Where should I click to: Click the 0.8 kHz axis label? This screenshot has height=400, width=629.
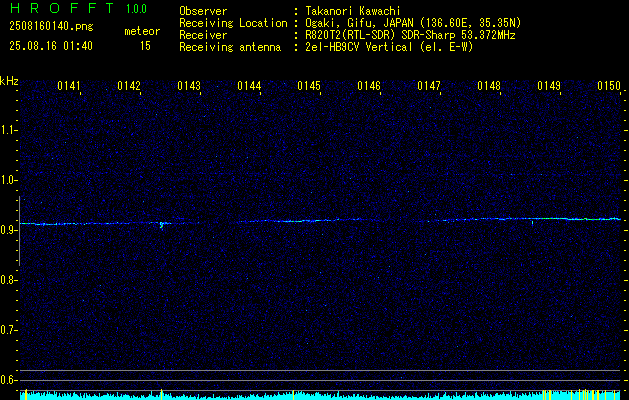click(x=7, y=280)
